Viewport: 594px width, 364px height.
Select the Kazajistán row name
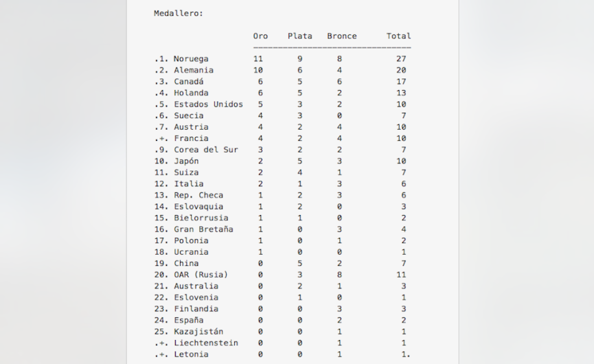[198, 332]
